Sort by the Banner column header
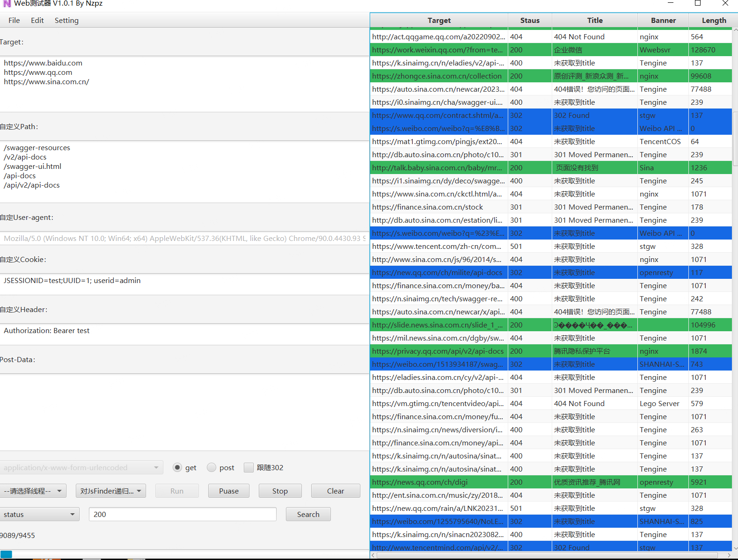 click(x=663, y=20)
